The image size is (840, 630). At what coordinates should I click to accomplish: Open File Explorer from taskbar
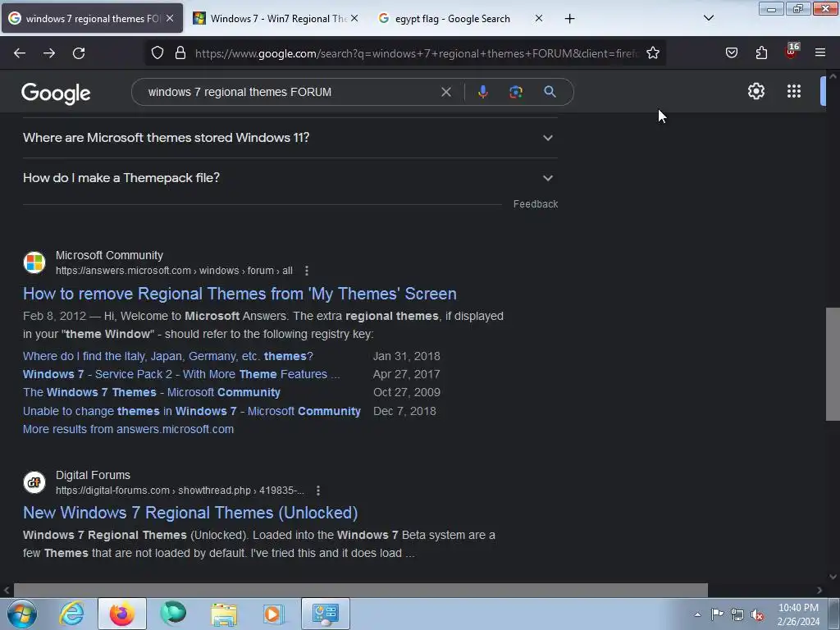point(223,614)
